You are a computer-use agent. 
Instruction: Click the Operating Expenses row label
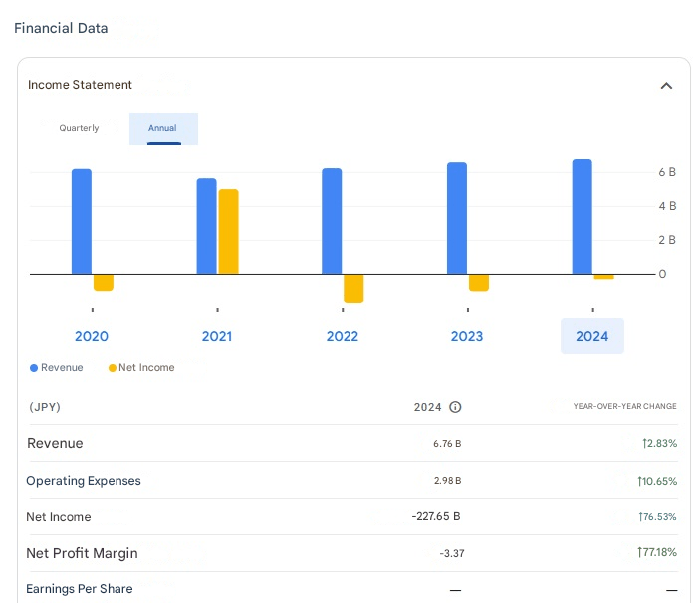(x=84, y=481)
